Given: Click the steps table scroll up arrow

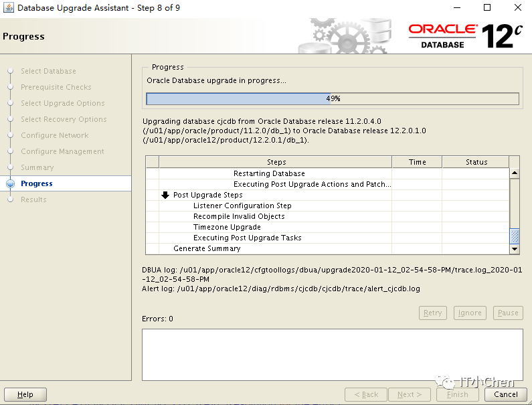Looking at the screenshot, I should pyautogui.click(x=515, y=173).
